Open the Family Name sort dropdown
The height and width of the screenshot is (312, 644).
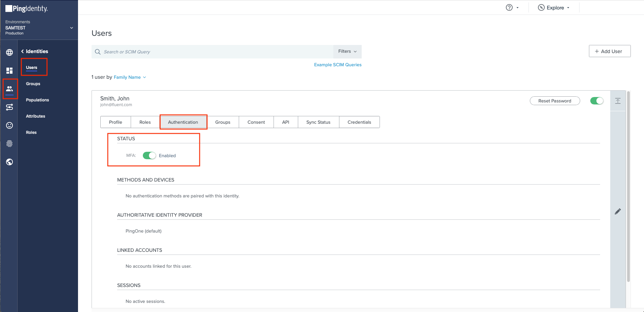point(130,77)
